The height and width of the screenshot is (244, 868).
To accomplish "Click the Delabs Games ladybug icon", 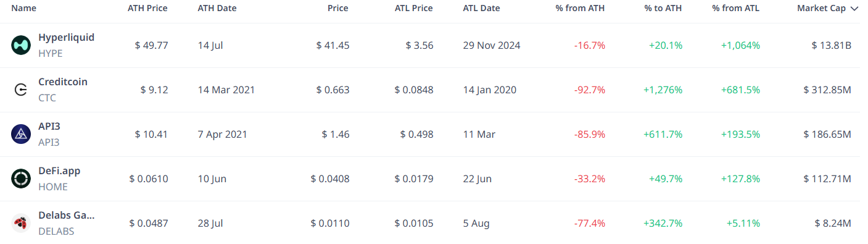I will point(21,223).
